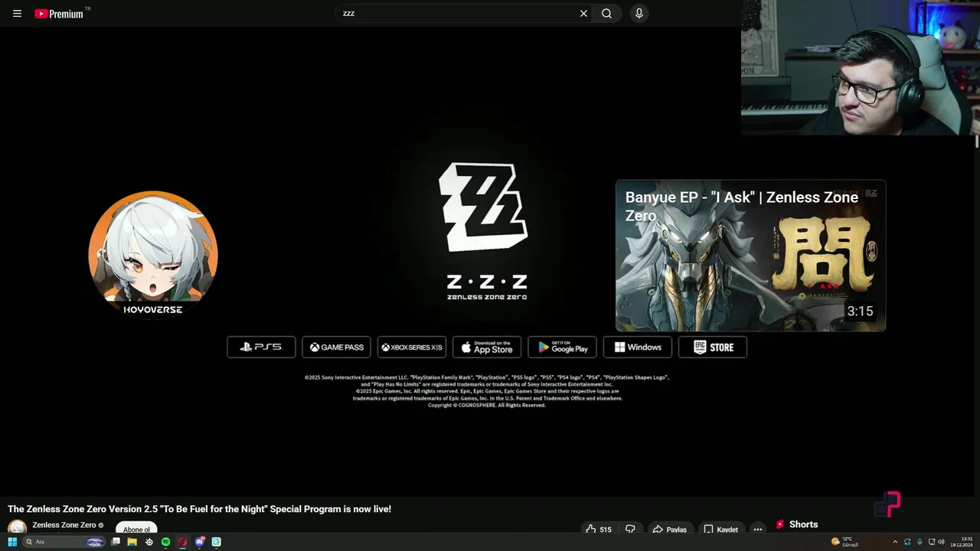Activate voice search microphone

tap(639, 13)
